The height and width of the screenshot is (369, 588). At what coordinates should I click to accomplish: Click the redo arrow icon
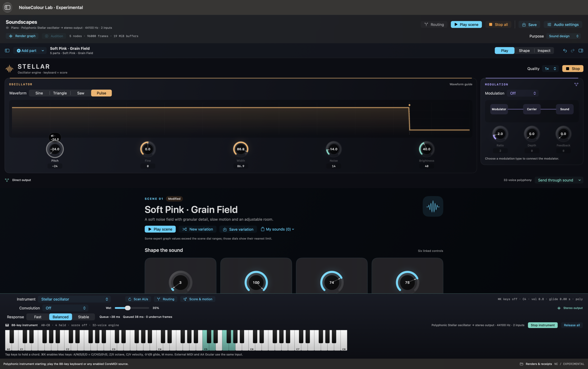573,51
